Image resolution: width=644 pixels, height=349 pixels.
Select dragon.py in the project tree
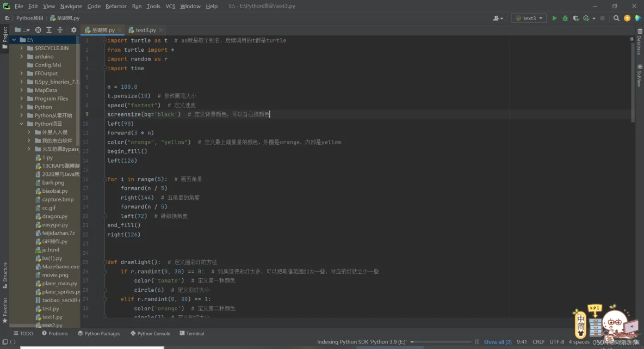54,216
